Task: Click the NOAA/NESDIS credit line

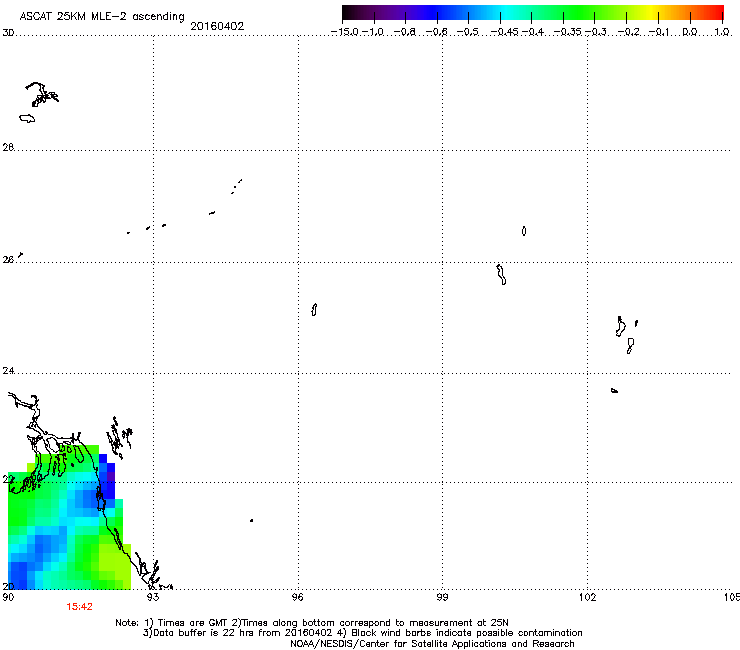Action: point(432,644)
